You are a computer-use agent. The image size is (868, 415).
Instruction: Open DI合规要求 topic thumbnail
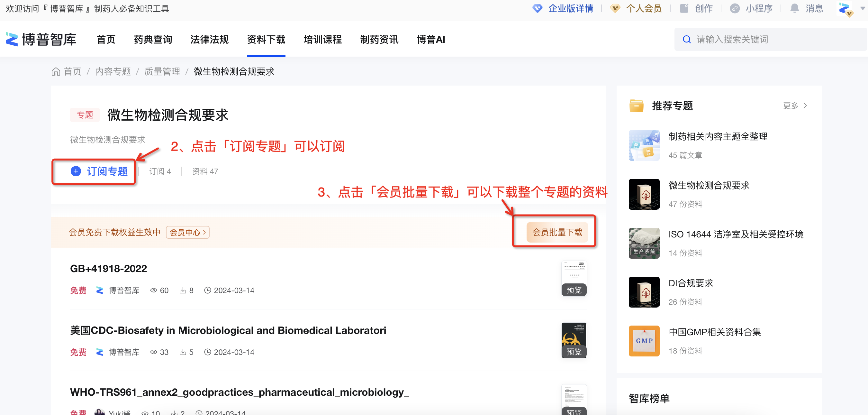coord(644,292)
